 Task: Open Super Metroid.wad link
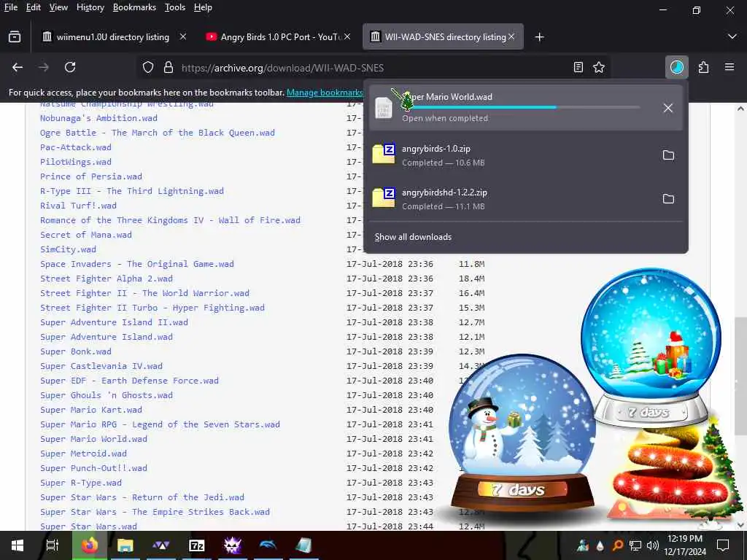pos(83,454)
